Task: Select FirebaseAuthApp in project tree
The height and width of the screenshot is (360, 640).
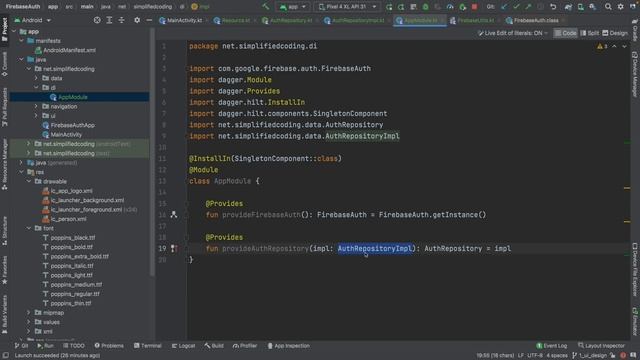Action: [68, 125]
